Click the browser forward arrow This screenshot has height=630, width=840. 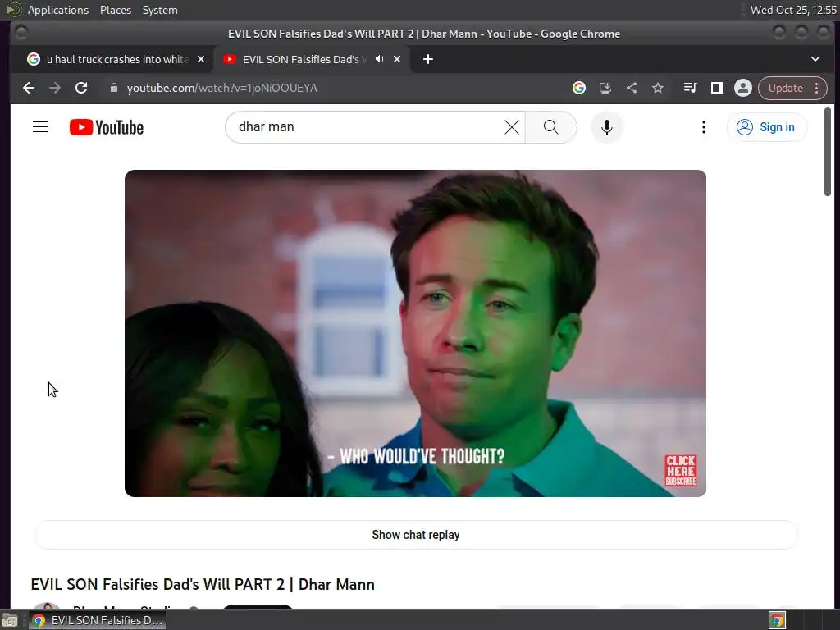coord(55,88)
